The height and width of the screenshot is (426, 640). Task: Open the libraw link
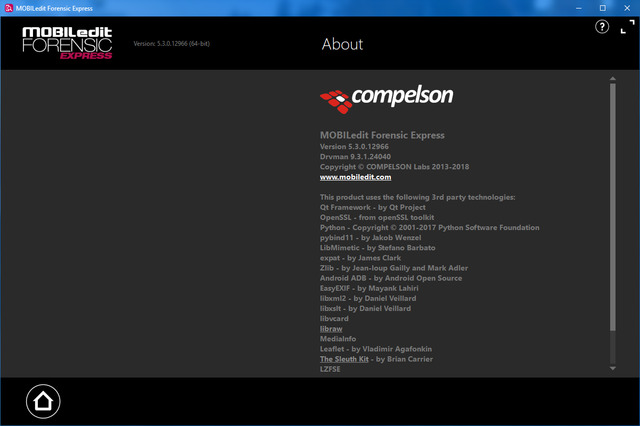pos(330,328)
